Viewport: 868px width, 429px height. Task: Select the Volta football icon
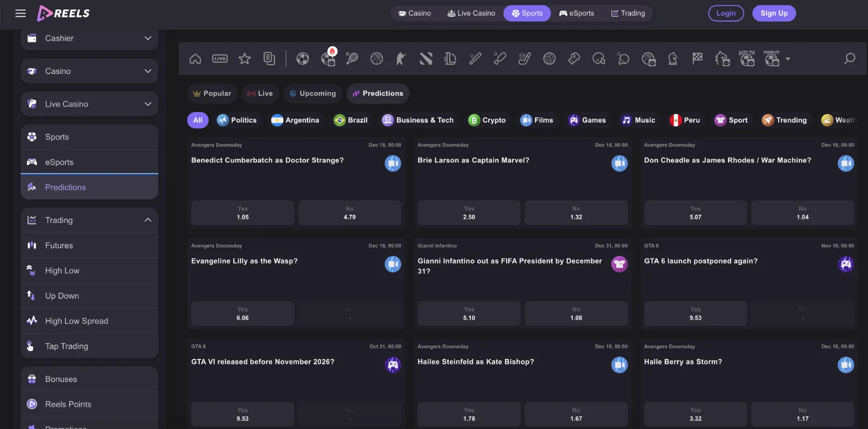pos(747,58)
